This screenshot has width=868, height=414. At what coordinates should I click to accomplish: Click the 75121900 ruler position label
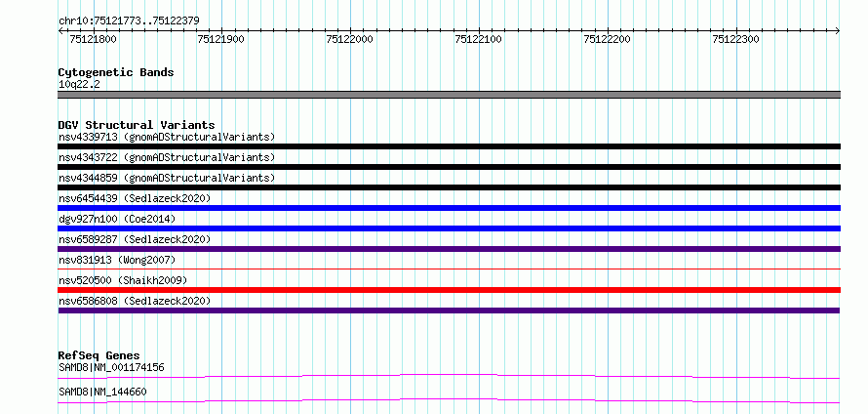pyautogui.click(x=220, y=39)
